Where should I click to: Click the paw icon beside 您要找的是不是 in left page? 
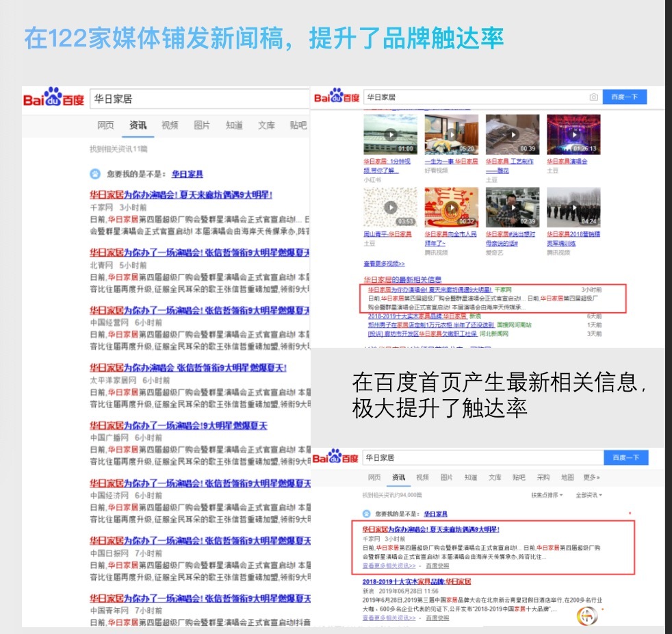click(95, 174)
